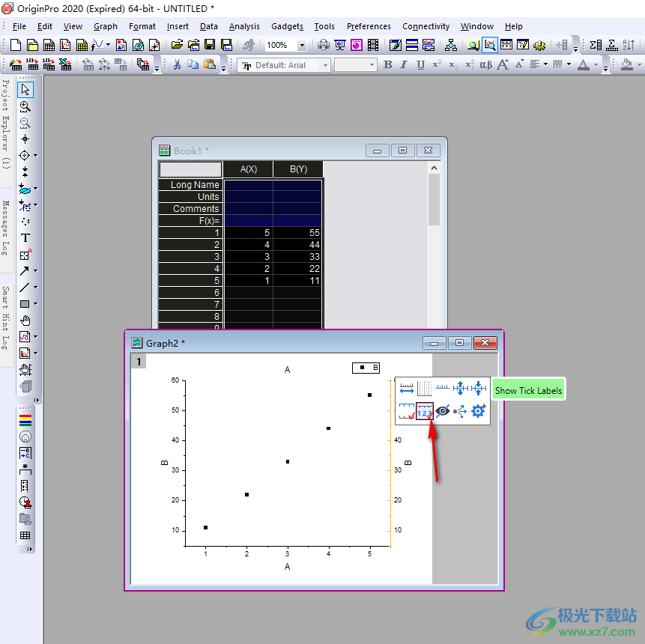The image size is (645, 644).
Task: Open the Analysis menu
Action: 244,26
